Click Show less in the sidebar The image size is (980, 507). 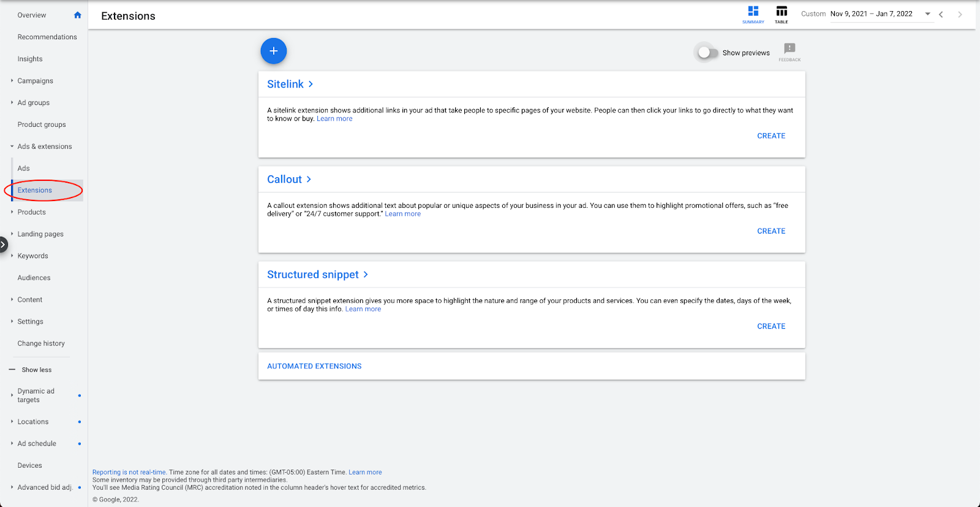[x=36, y=370]
